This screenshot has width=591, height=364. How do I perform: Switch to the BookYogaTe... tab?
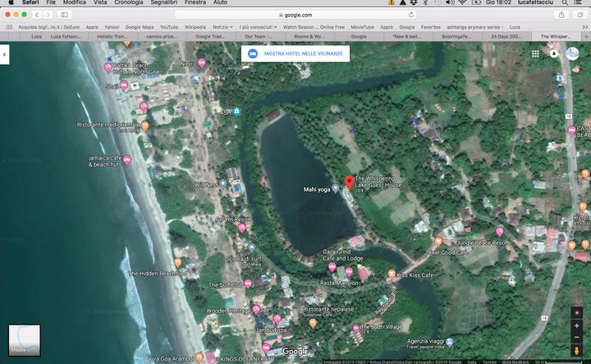point(456,37)
